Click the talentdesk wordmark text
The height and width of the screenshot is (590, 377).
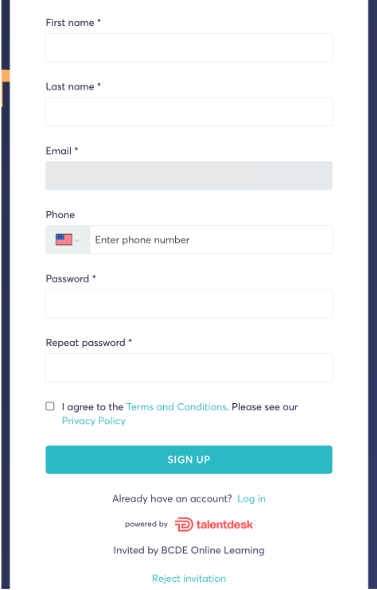coord(225,525)
